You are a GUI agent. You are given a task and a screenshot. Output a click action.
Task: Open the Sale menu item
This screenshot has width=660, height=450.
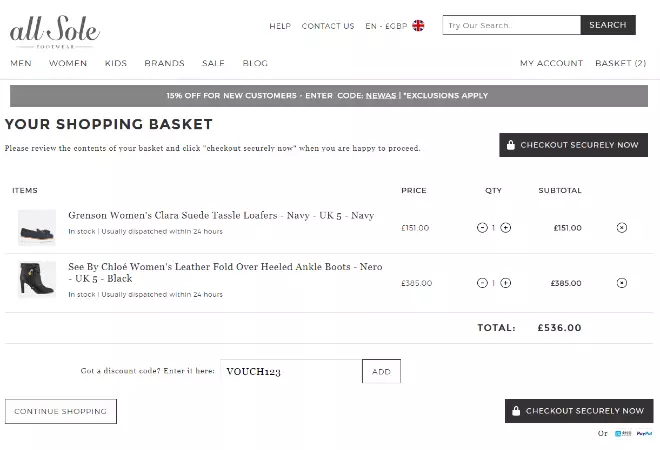click(x=213, y=63)
